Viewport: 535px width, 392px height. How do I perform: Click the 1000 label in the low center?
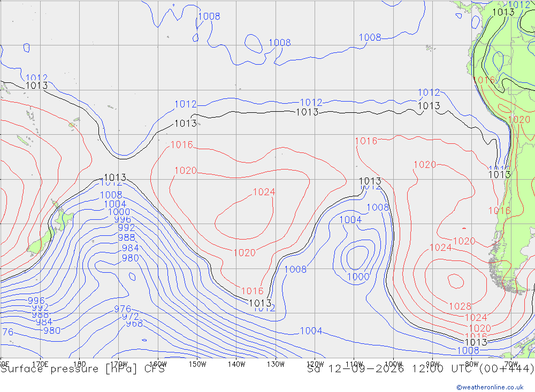click(x=358, y=276)
